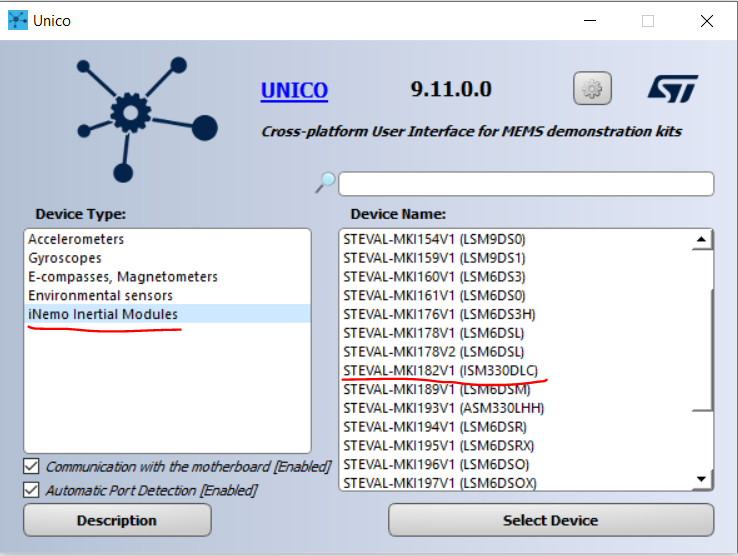
Task: Select E-compasses, Magnetometers device type
Action: (167, 276)
